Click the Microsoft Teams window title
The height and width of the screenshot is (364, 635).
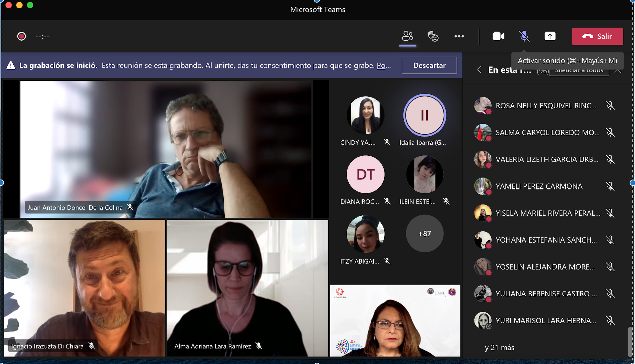point(317,10)
